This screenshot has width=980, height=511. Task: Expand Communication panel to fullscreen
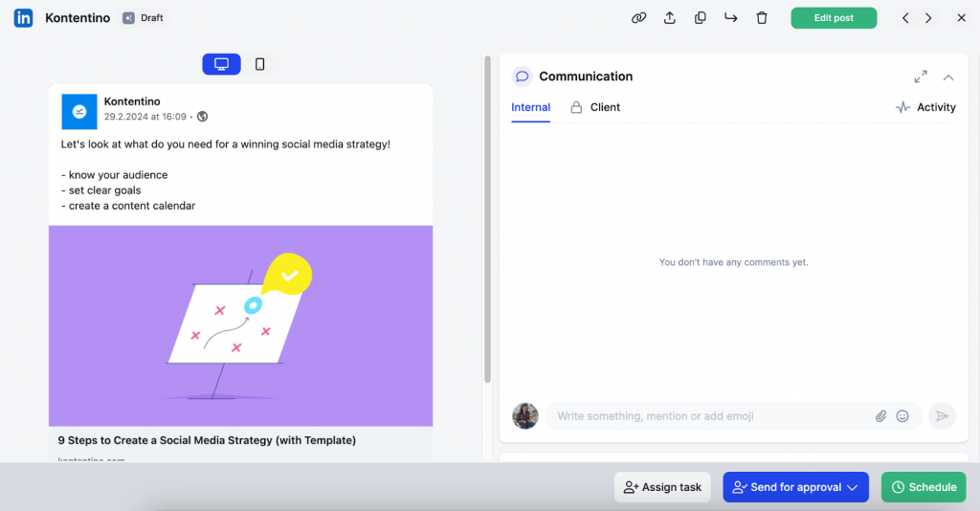[x=921, y=77]
